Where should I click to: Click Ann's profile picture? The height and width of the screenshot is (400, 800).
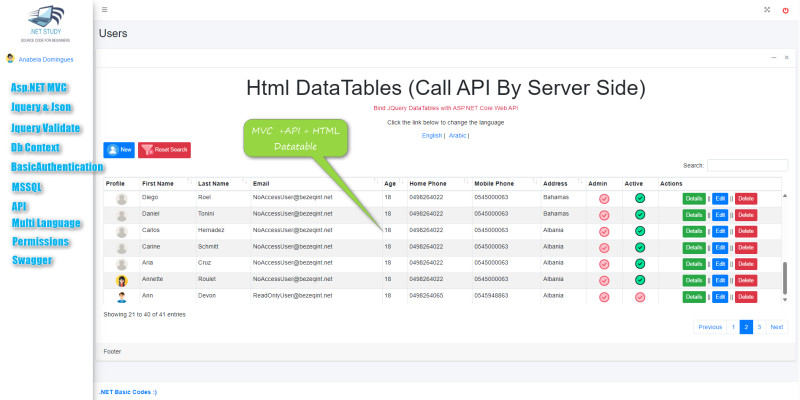122,297
